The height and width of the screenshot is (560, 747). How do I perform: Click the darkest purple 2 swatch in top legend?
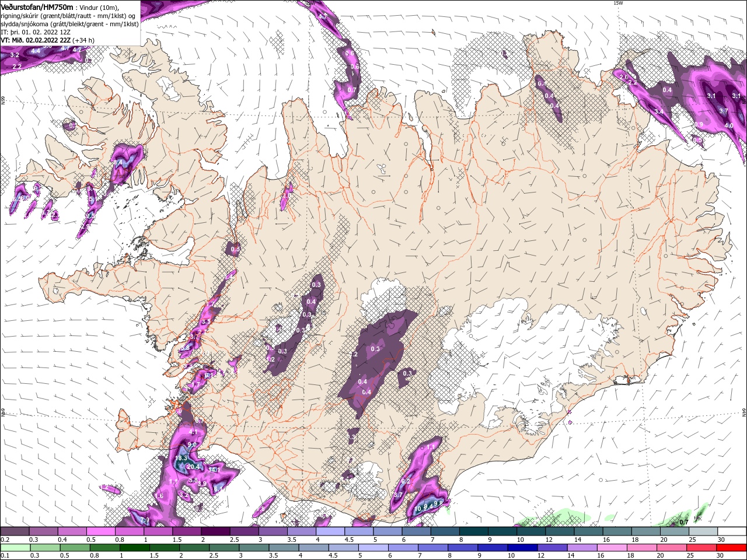click(215, 531)
